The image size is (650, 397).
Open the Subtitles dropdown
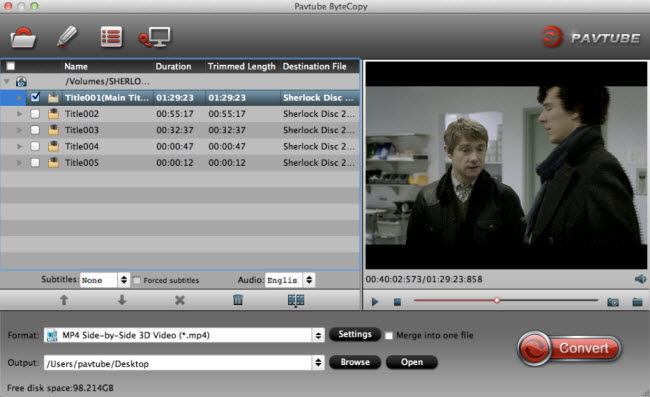124,280
